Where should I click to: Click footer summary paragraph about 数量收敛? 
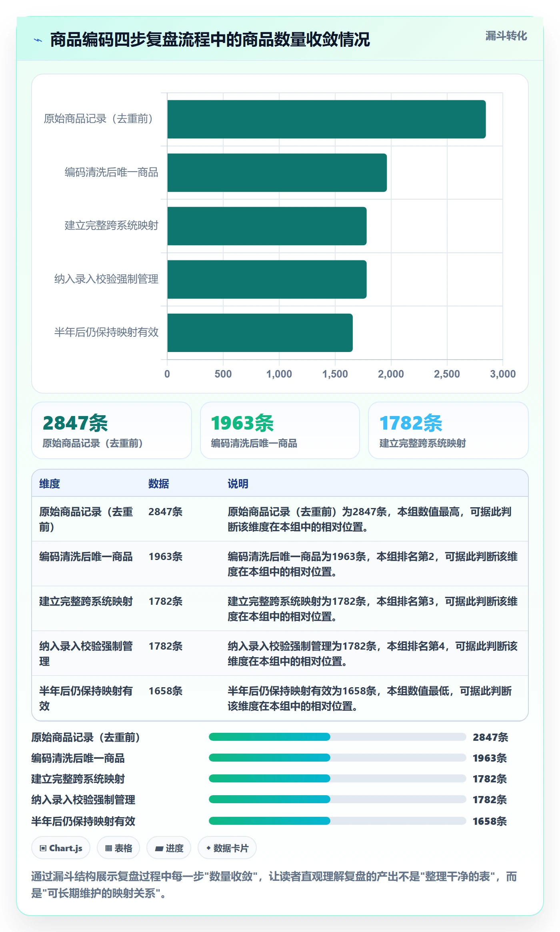pyautogui.click(x=274, y=884)
